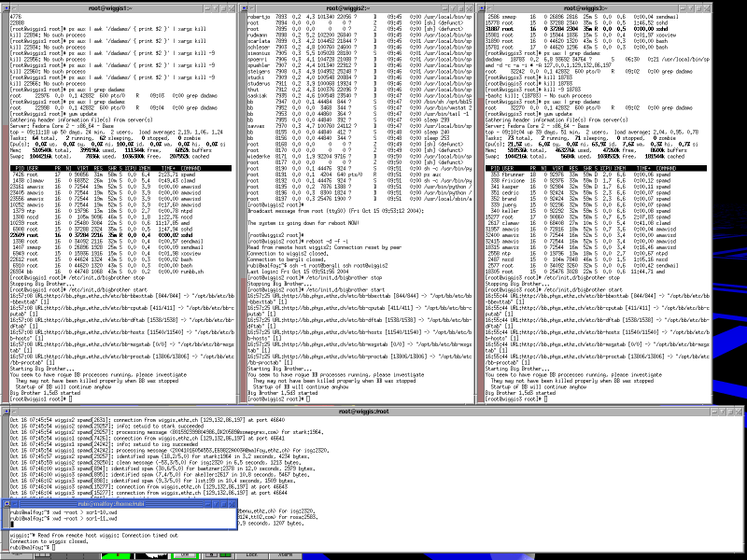Click 'system is going down for reboot NOW!' text
This screenshot has width=747, height=560.
pos(303,223)
